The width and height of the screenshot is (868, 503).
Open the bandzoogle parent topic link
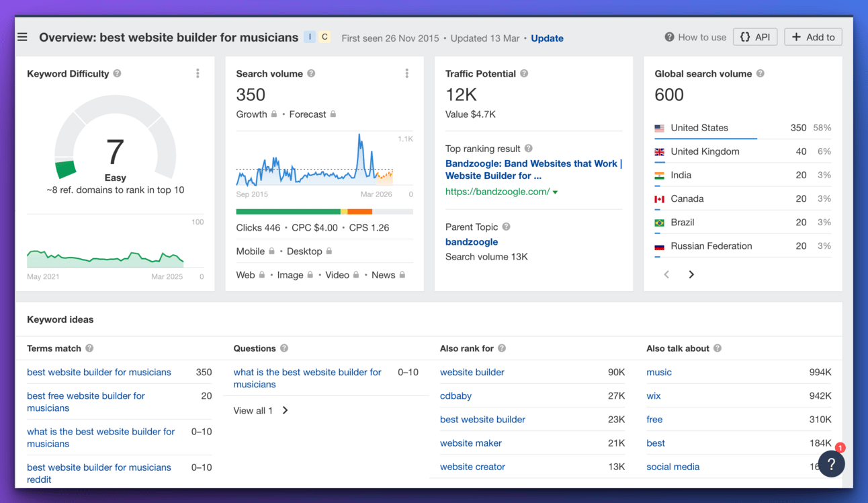[472, 241]
